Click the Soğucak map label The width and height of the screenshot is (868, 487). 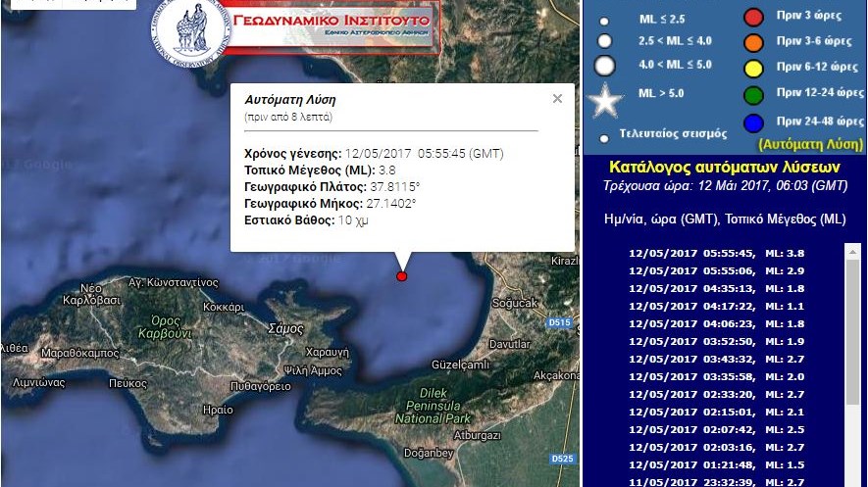point(514,303)
